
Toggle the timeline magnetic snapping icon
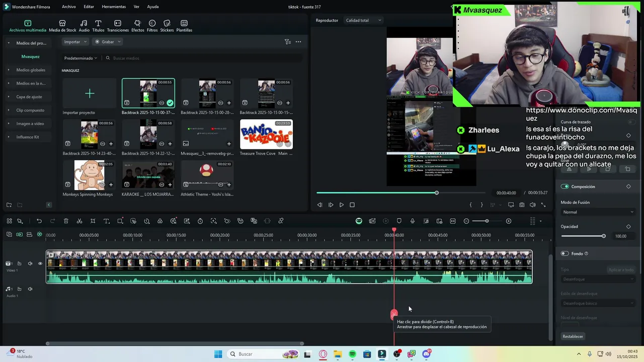(39, 234)
